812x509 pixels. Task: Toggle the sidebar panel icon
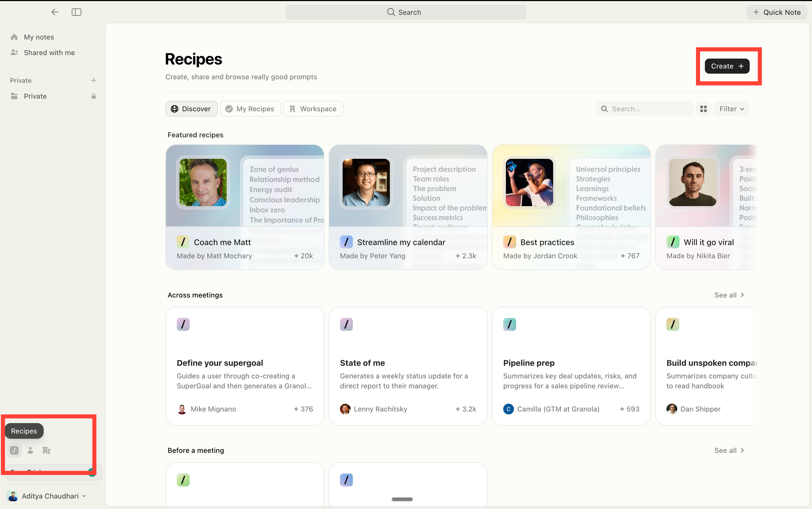click(76, 12)
